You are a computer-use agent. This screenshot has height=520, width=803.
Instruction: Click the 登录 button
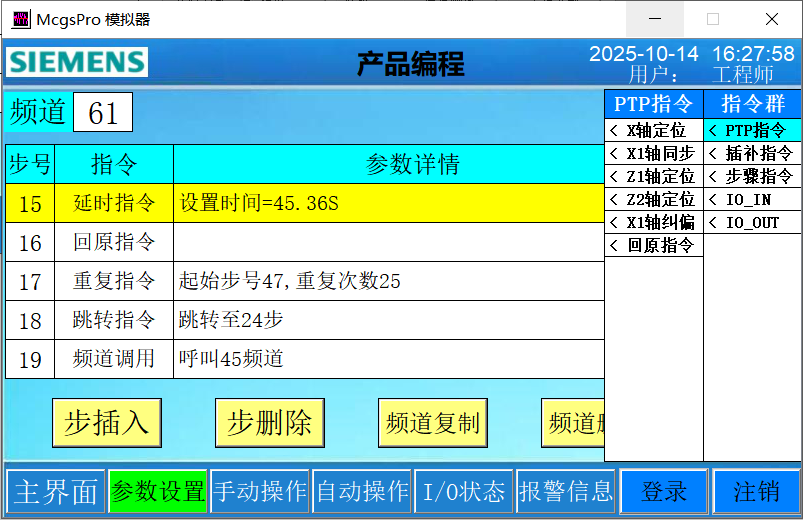pyautogui.click(x=664, y=491)
